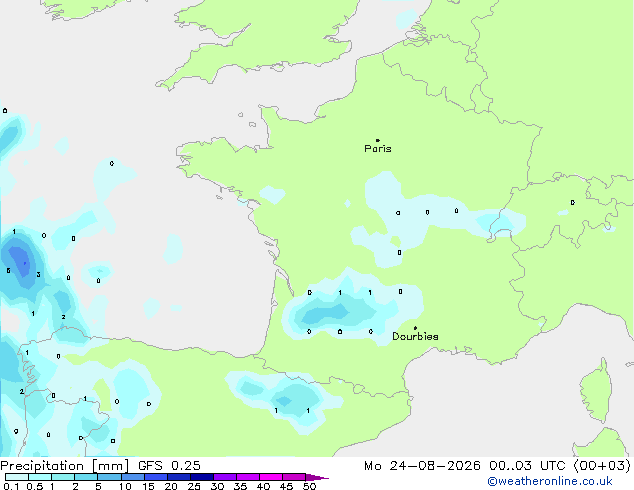Select the 40–45 mm magenta legend swatch
Viewport: 634px width, 490px height.
pyautogui.click(x=271, y=477)
